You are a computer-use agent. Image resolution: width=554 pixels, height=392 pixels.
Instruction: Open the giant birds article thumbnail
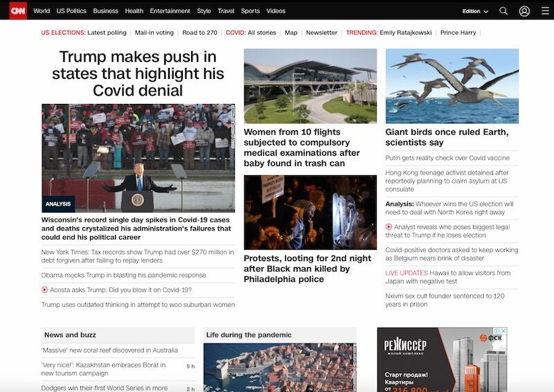coord(452,86)
